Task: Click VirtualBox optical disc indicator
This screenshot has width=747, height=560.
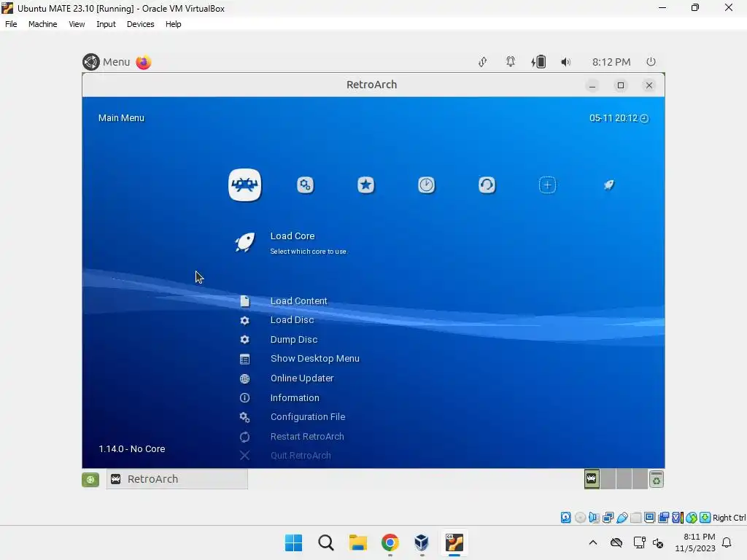Action: (x=580, y=518)
